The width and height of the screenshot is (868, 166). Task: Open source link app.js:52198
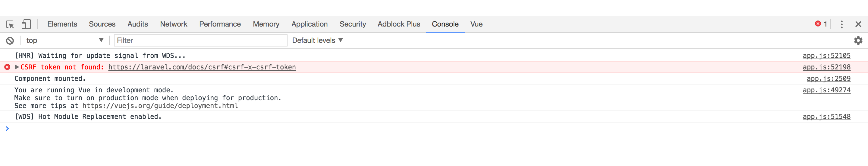click(826, 67)
